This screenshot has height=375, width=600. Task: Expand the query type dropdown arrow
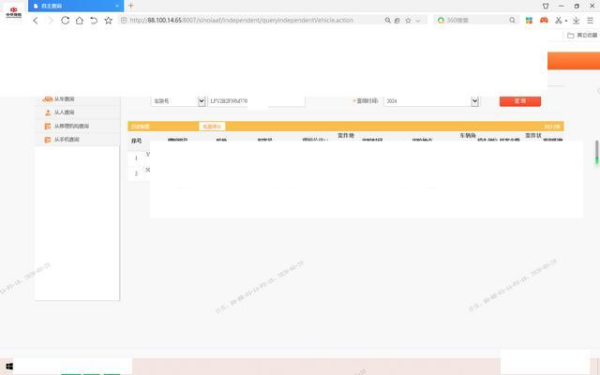click(x=201, y=101)
